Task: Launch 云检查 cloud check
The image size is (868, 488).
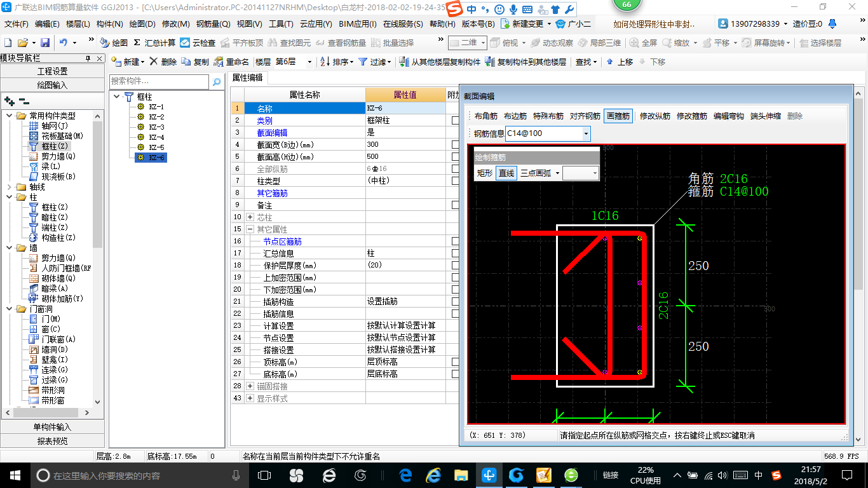Action: coord(198,43)
